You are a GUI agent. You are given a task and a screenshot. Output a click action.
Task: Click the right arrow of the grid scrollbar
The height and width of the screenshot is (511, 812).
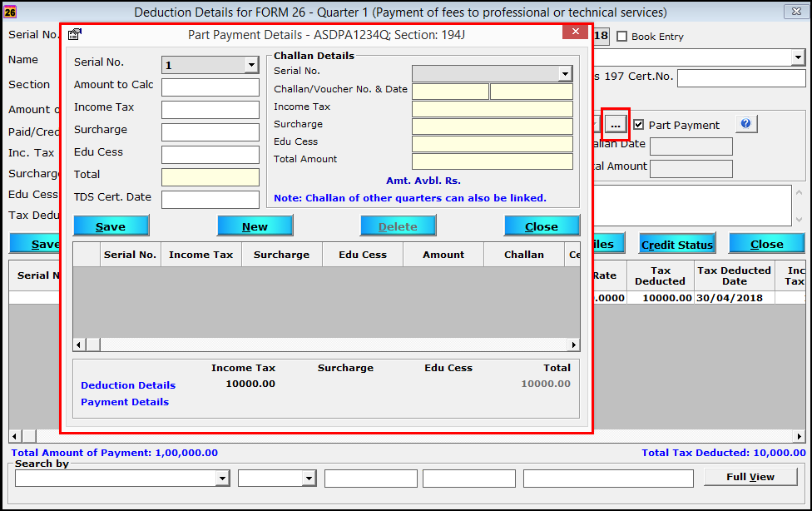(x=573, y=344)
